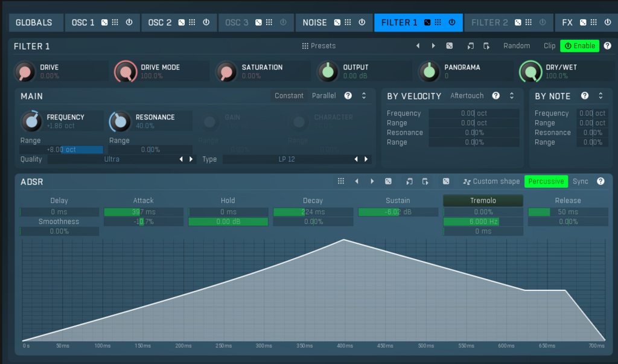Open the ADSR section help icon
This screenshot has height=364, width=618.
pos(600,181)
